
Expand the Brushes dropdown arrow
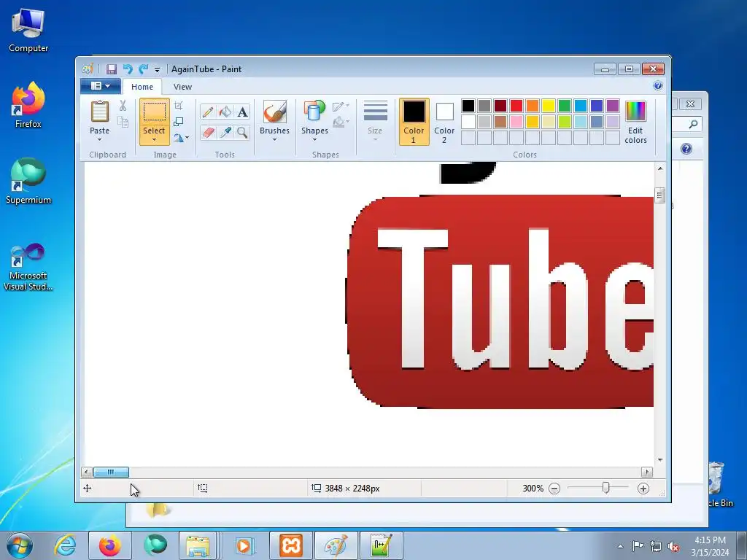274,139
